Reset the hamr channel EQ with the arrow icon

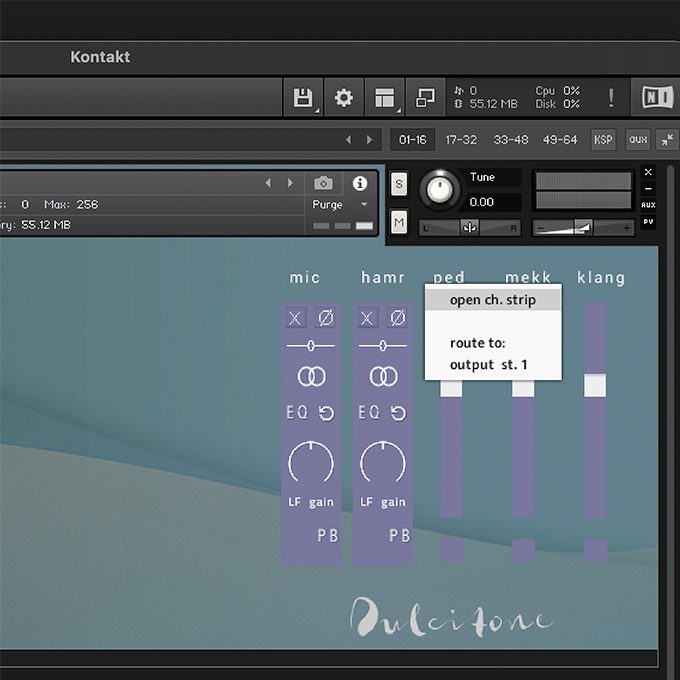tap(398, 413)
